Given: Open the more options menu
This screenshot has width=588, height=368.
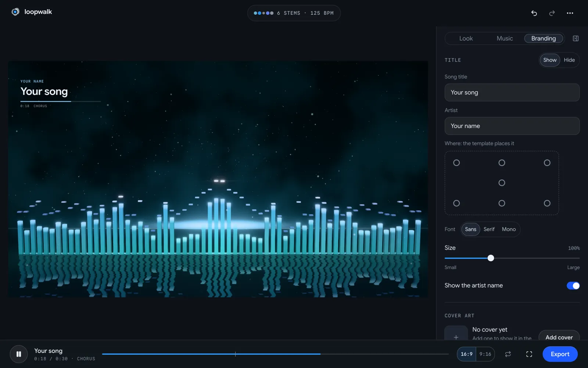Looking at the screenshot, I should click(570, 13).
